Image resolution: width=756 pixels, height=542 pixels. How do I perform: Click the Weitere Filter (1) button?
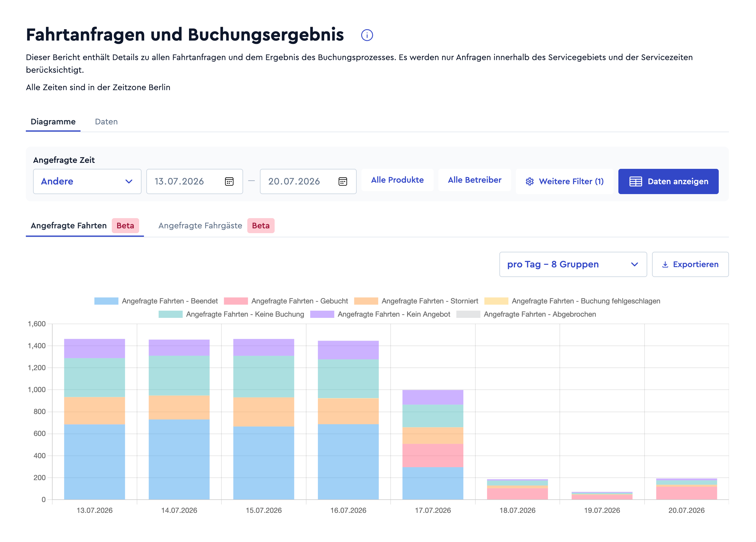tap(564, 181)
